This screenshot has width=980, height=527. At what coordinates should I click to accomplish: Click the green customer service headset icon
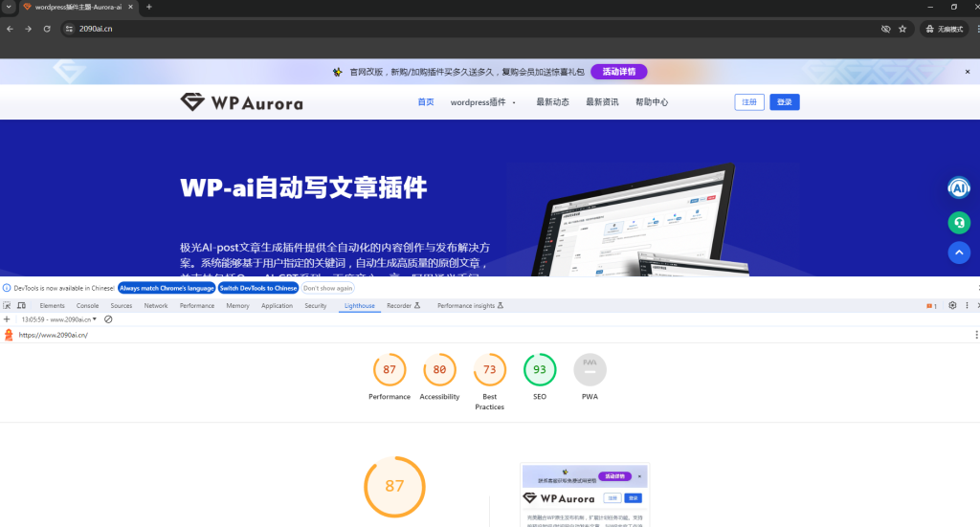[959, 222]
